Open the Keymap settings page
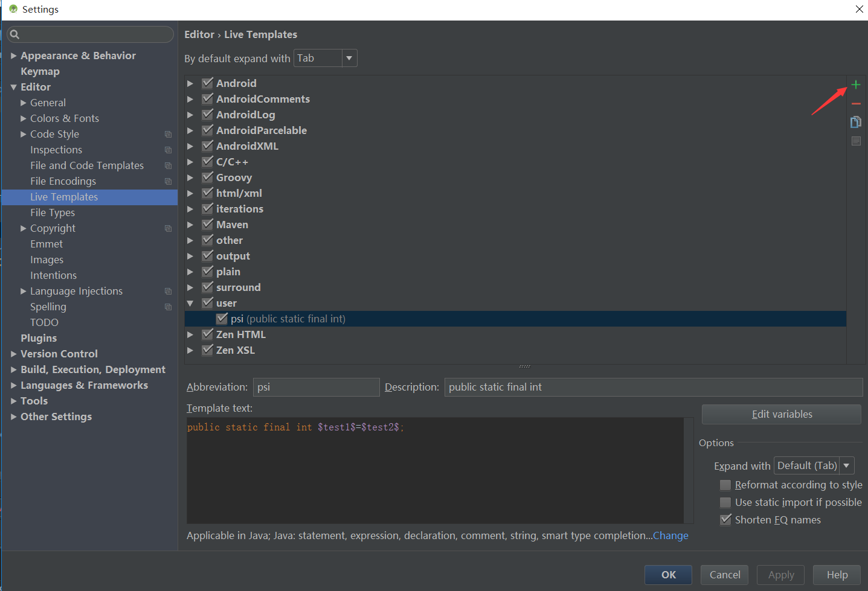Image resolution: width=868 pixels, height=591 pixels. [x=40, y=71]
